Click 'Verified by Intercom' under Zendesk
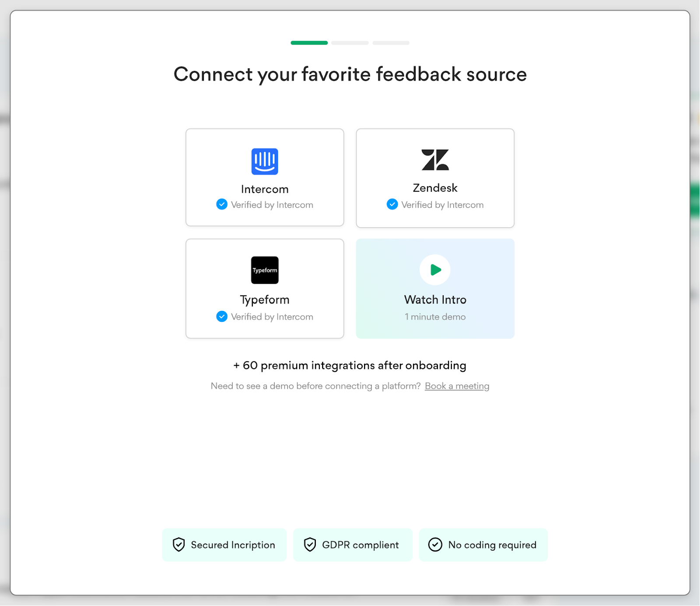 click(442, 205)
